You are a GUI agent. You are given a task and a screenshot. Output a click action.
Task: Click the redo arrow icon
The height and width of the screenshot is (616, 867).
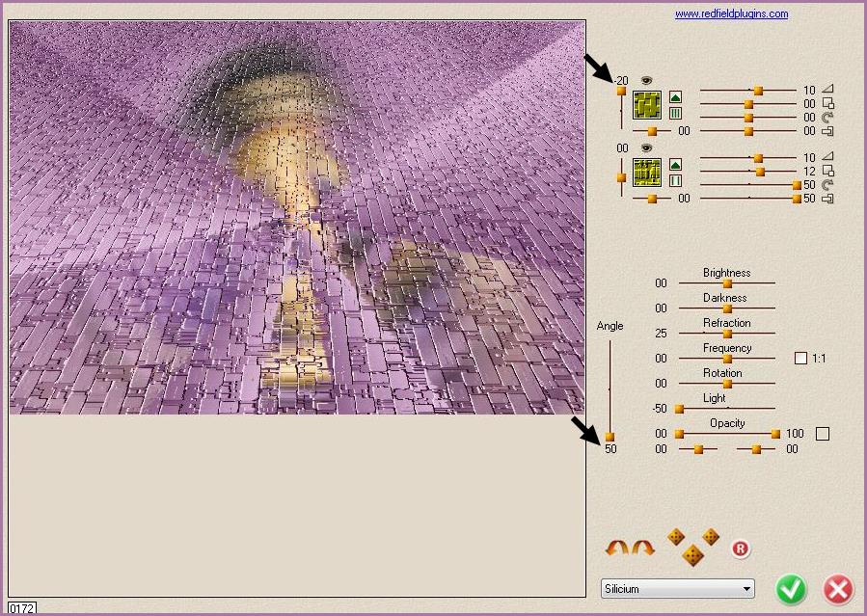[x=643, y=549]
